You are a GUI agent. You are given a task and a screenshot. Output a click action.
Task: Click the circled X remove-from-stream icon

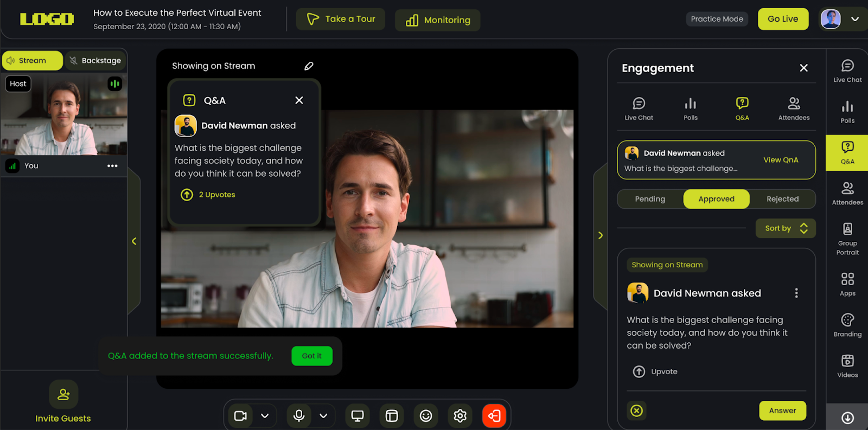click(637, 410)
